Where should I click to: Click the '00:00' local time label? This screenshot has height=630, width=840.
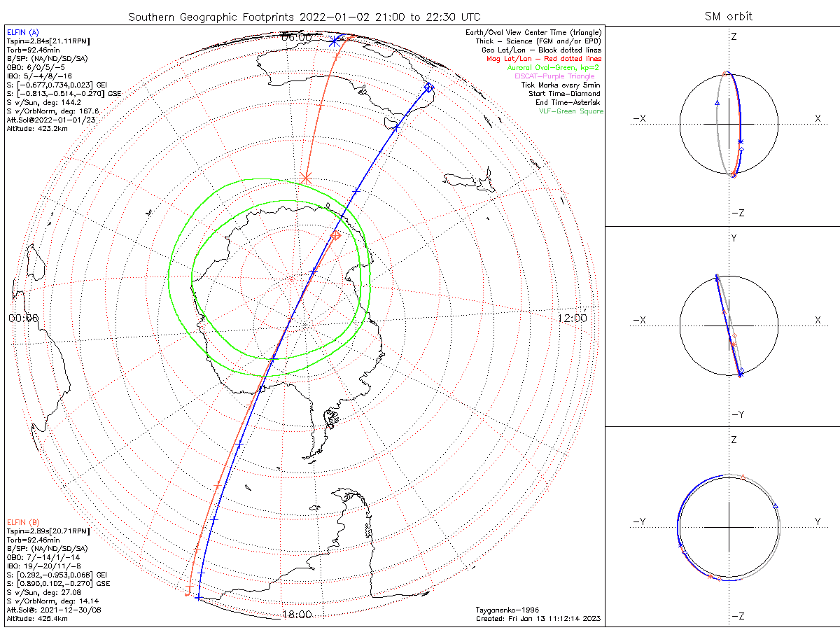(23, 318)
